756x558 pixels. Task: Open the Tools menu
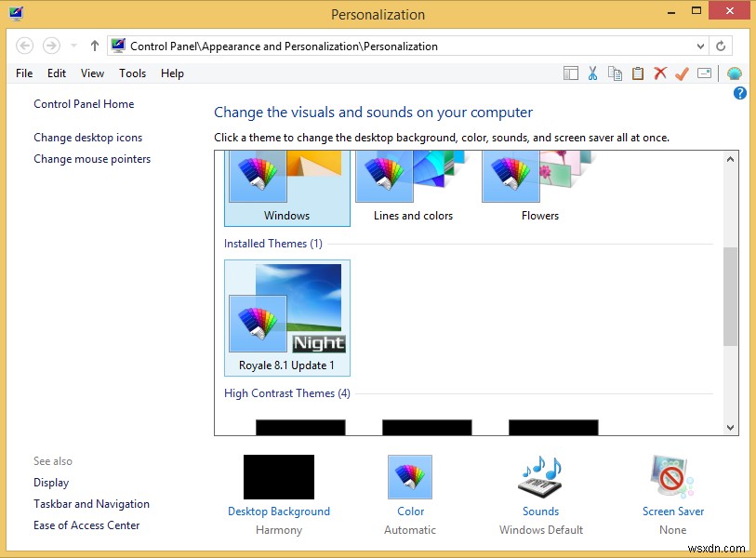132,73
